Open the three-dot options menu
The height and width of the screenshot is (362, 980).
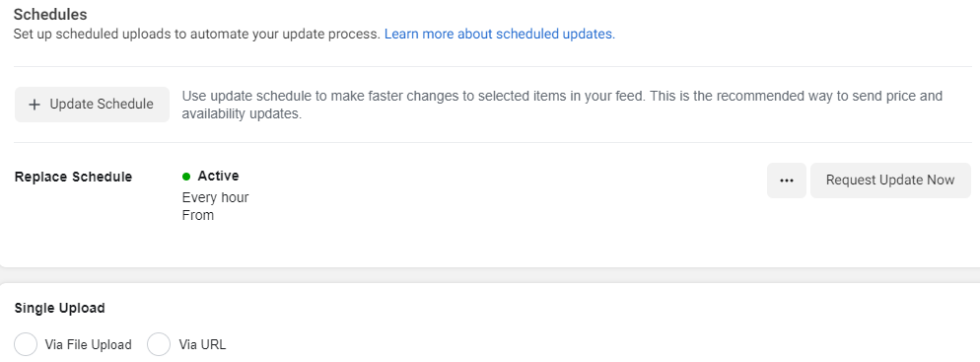point(786,181)
